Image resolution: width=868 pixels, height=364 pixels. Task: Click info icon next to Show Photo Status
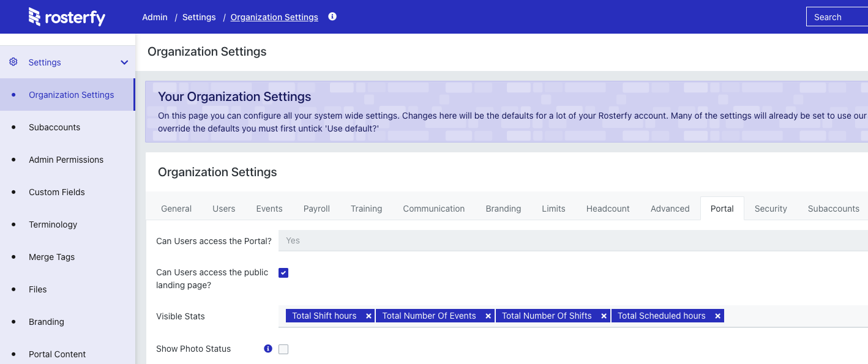click(x=268, y=349)
